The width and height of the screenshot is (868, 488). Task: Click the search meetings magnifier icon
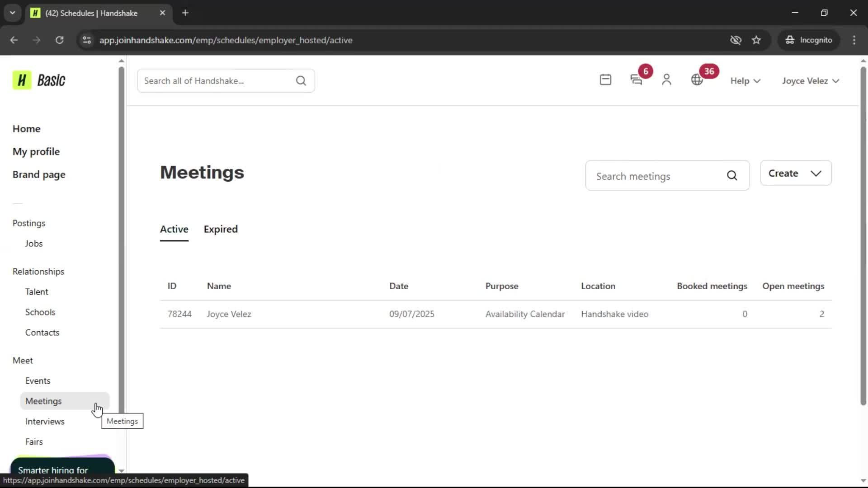click(732, 176)
